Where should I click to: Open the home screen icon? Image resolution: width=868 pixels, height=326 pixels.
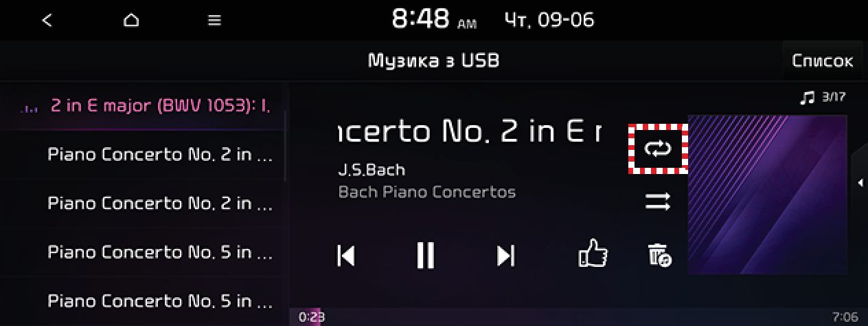130,21
